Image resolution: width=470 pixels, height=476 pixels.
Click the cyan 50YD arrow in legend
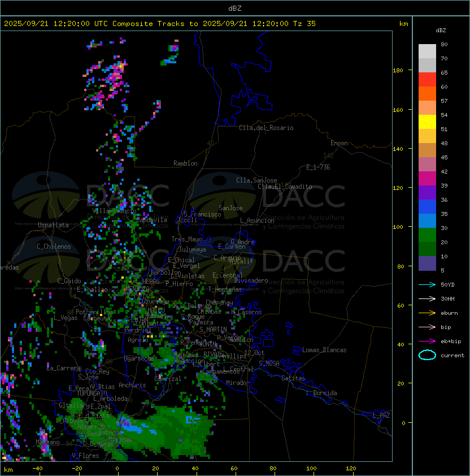pyautogui.click(x=427, y=285)
